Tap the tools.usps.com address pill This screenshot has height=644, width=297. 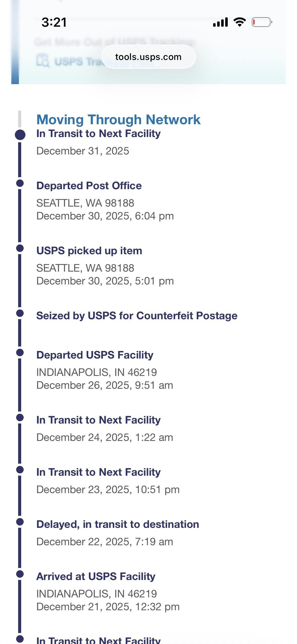[148, 57]
